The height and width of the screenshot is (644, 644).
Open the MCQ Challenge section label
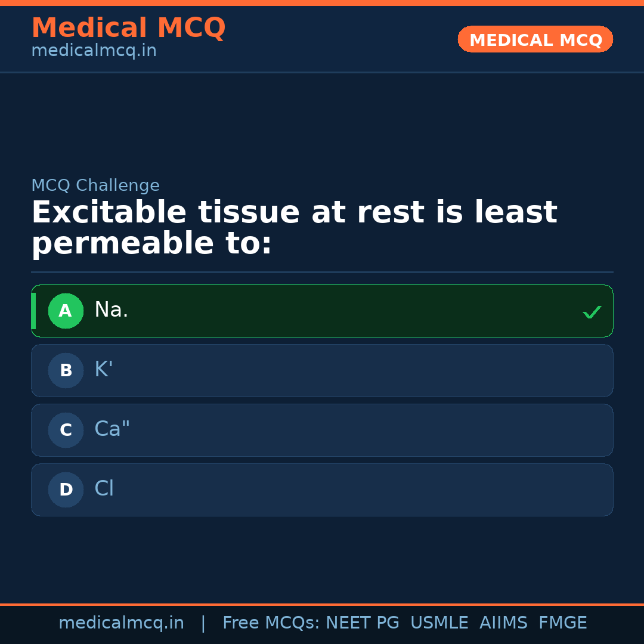(95, 185)
